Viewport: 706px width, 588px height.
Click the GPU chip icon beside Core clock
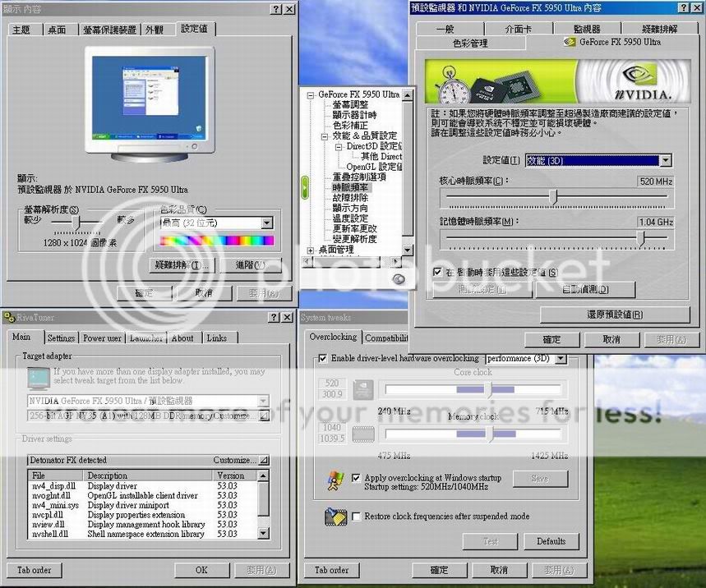(x=363, y=389)
